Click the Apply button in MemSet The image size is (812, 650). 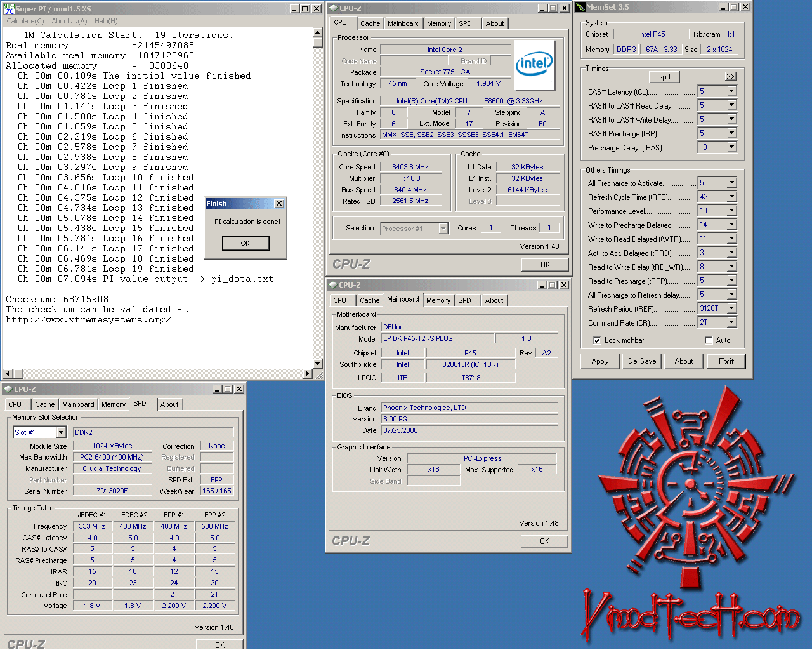click(600, 361)
